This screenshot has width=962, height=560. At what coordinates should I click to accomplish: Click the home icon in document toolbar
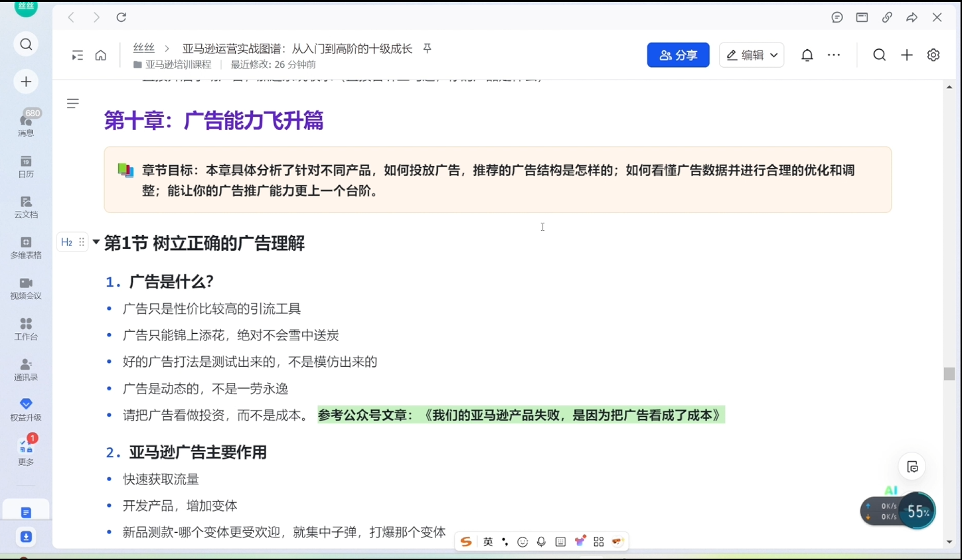[100, 55]
